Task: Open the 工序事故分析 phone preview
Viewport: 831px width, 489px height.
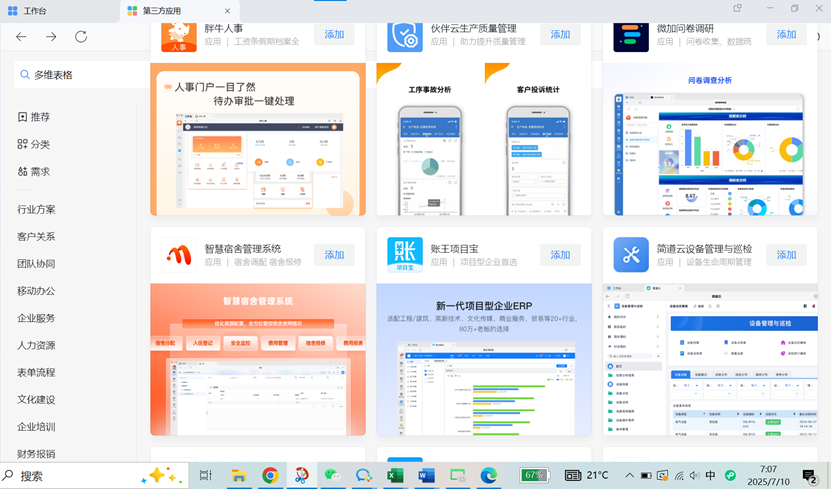Action: (430, 151)
